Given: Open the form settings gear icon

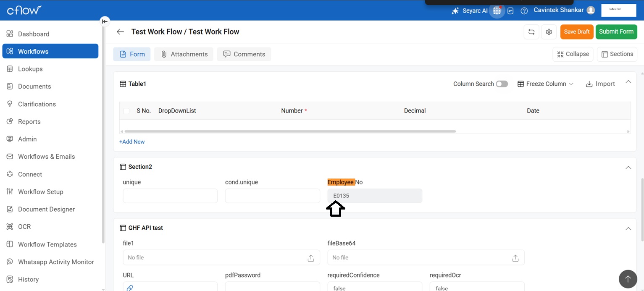Looking at the screenshot, I should (549, 32).
